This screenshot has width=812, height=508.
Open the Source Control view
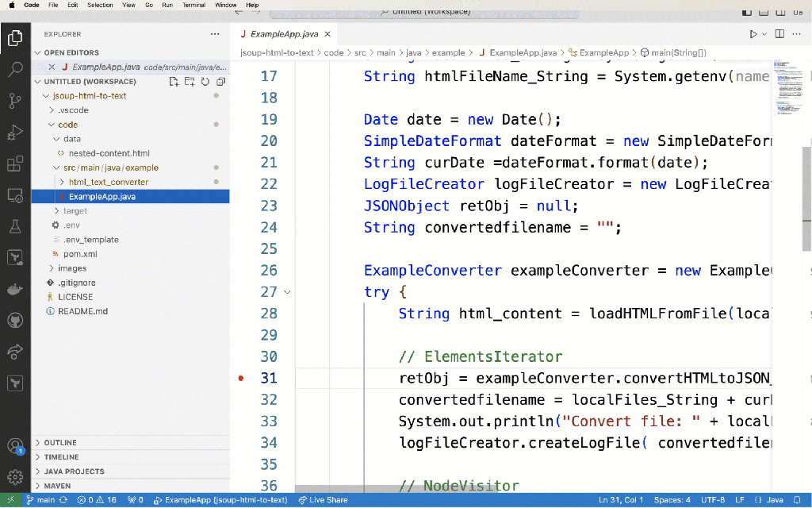point(15,101)
